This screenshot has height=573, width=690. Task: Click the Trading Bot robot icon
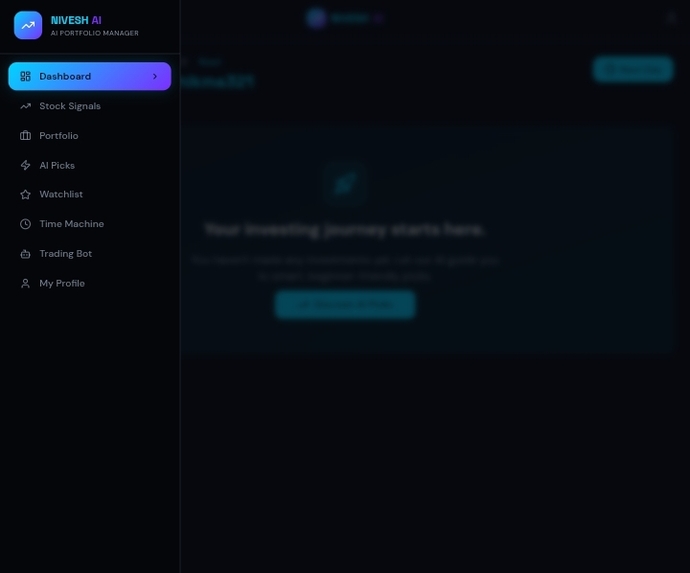[x=26, y=254]
